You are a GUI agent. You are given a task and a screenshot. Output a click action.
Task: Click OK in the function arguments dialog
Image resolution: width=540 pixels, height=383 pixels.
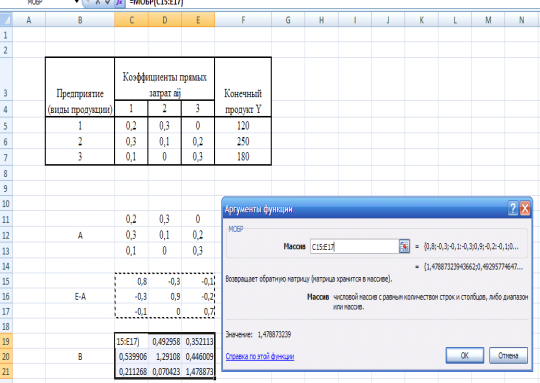[465, 355]
